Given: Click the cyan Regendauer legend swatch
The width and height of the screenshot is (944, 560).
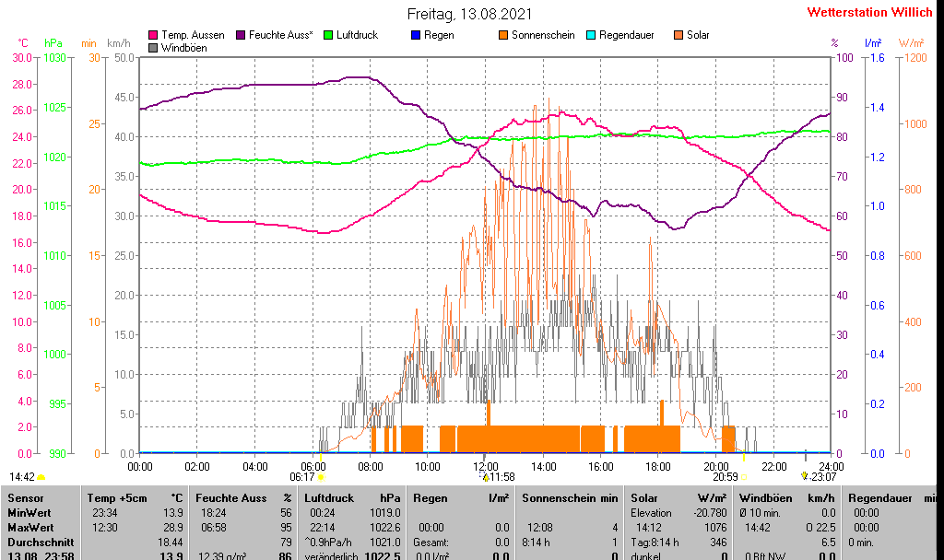Looking at the screenshot, I should pos(591,36).
